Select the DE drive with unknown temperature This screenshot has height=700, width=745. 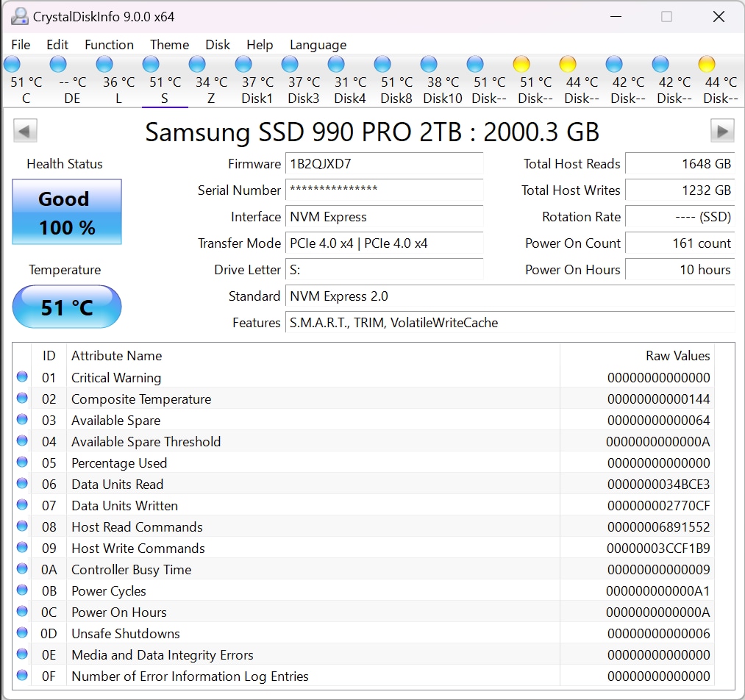coord(58,65)
